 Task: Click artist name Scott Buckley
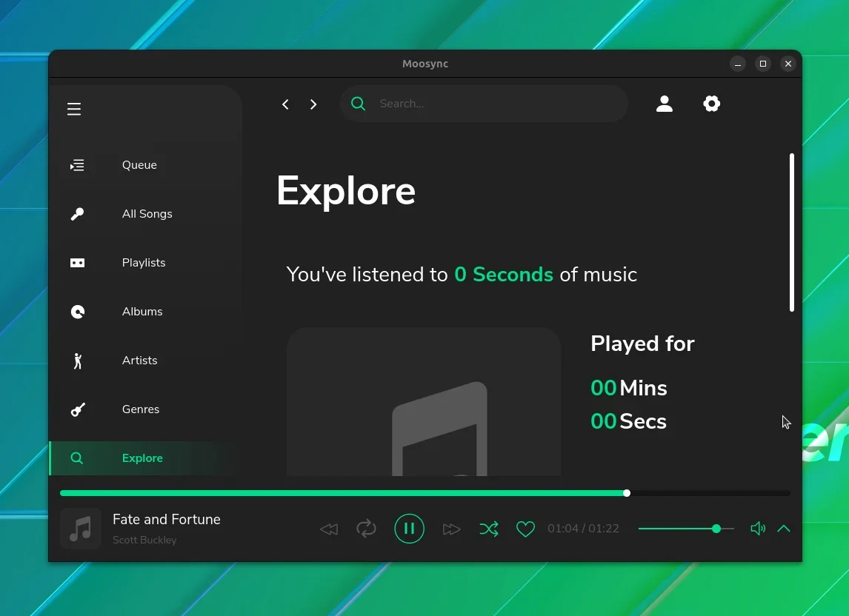[144, 540]
